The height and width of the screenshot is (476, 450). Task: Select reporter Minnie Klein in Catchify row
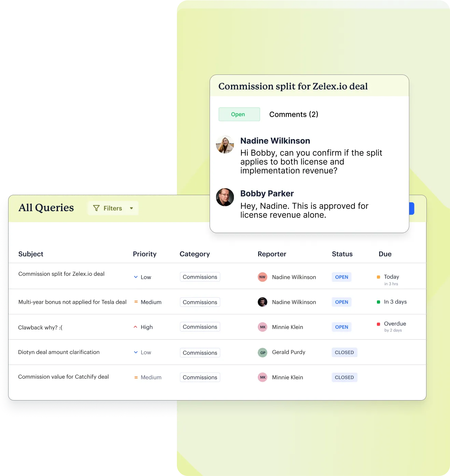click(287, 377)
